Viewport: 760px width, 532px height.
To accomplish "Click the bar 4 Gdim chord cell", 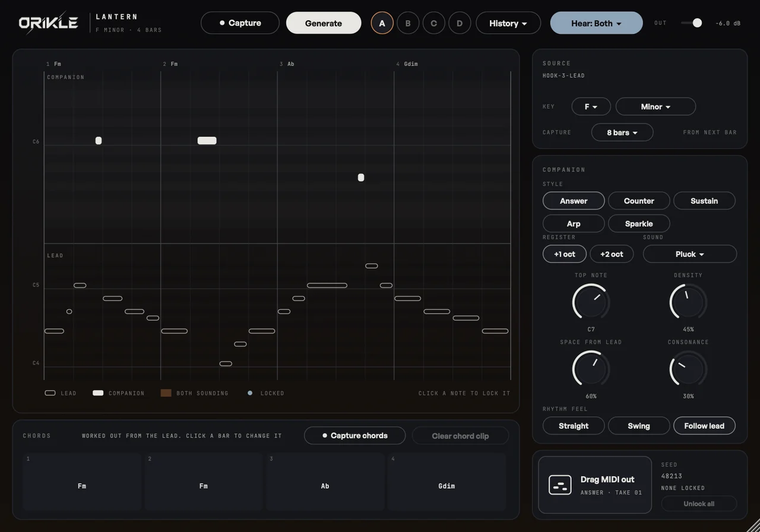I will (447, 482).
